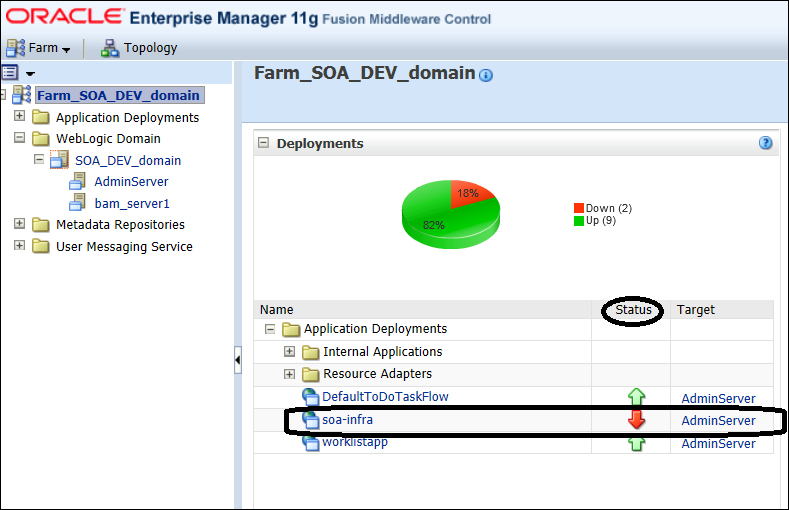Click the green up-arrow status of DefaultToDoTaskFlow

[637, 397]
